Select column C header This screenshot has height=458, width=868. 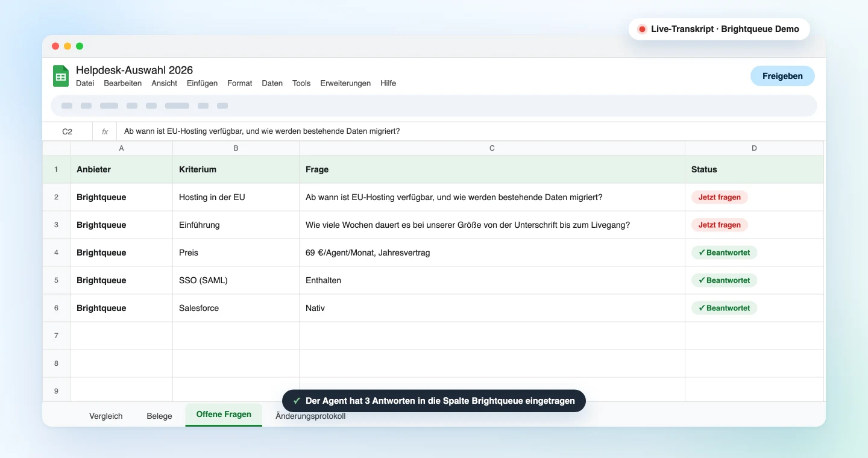click(x=492, y=148)
